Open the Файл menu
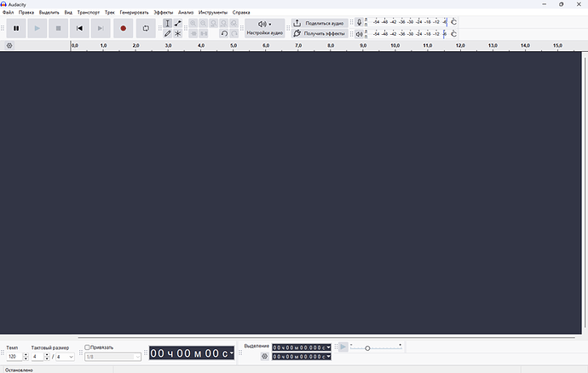The width and height of the screenshot is (588, 373). click(8, 13)
